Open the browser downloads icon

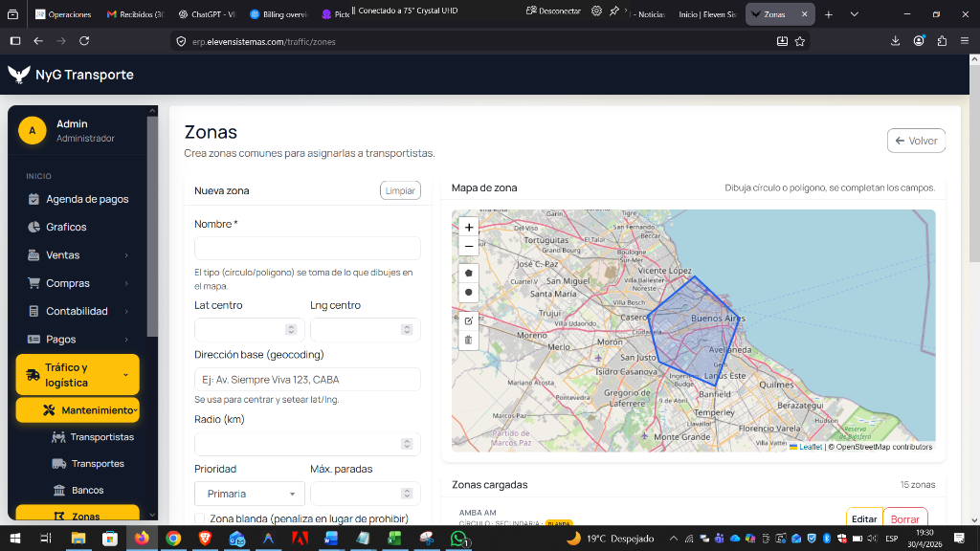(x=895, y=41)
